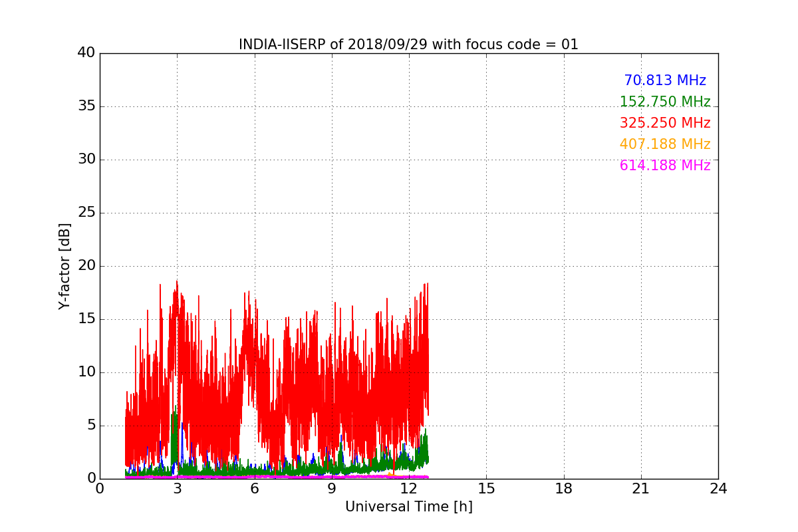
Task: Click x-axis tick label 21
Action: click(x=641, y=489)
